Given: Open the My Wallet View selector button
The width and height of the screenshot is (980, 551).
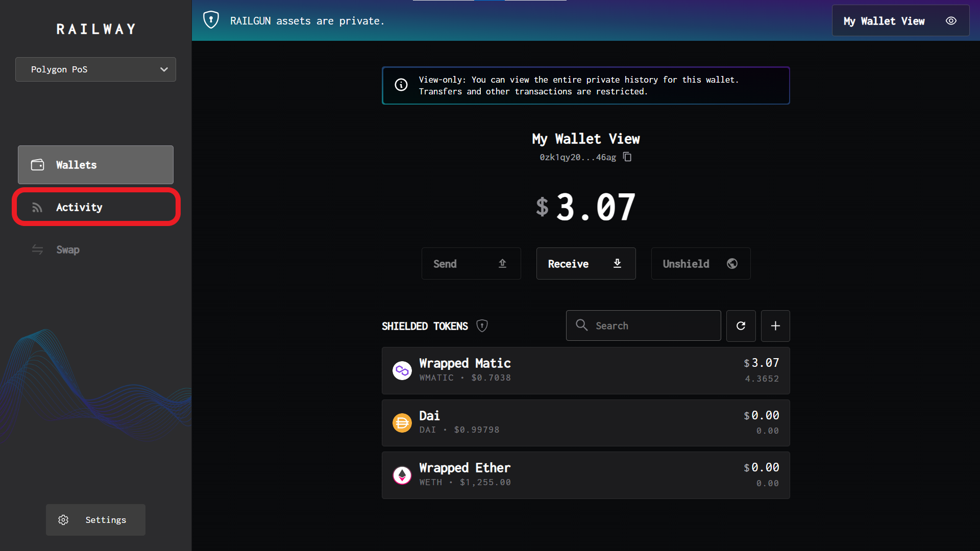Looking at the screenshot, I should coord(900,21).
